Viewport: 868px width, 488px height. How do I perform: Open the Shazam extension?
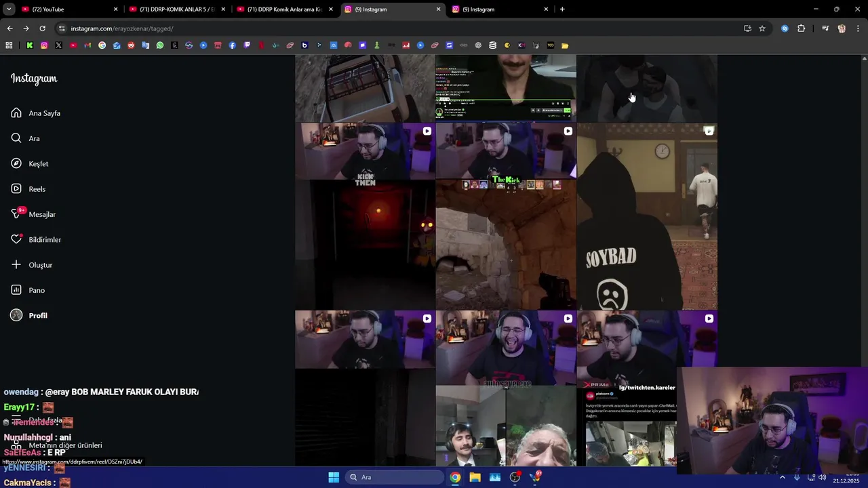[785, 28]
